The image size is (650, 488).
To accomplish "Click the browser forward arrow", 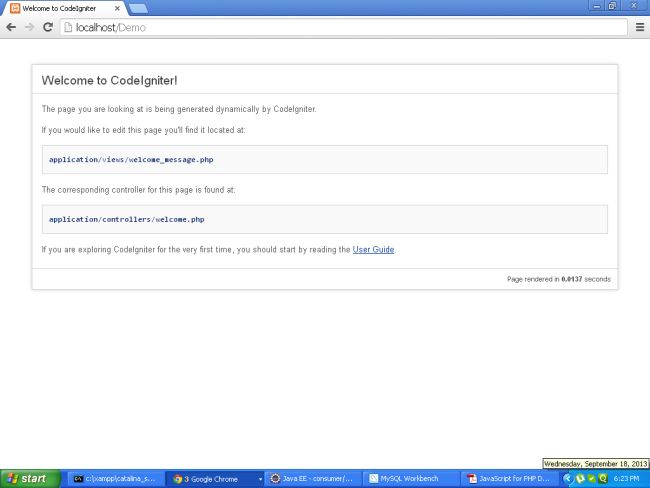I will [29, 27].
